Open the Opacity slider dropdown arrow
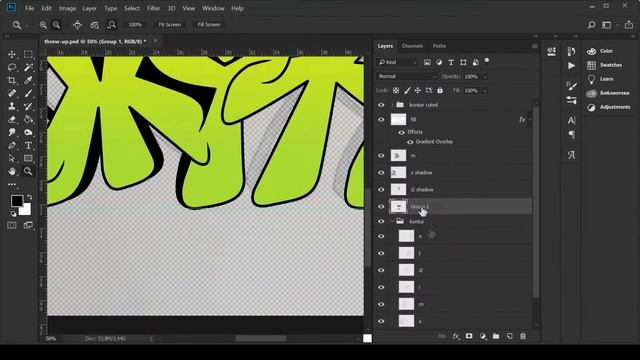The width and height of the screenshot is (640, 360). click(x=485, y=77)
